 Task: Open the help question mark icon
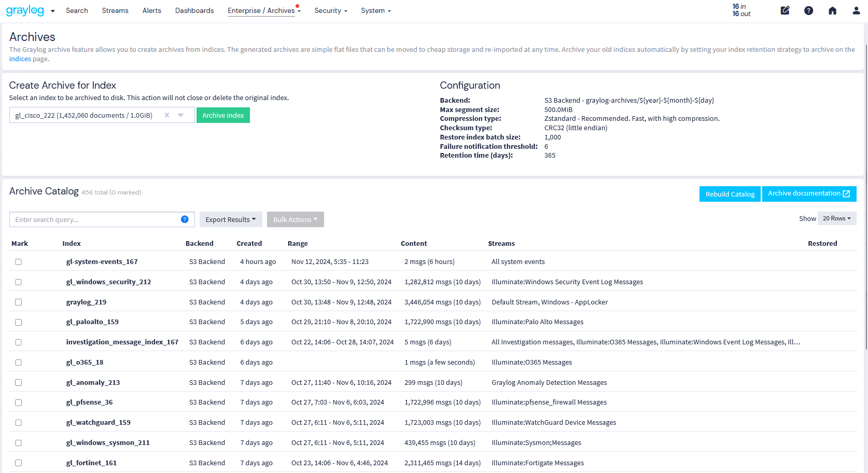808,10
